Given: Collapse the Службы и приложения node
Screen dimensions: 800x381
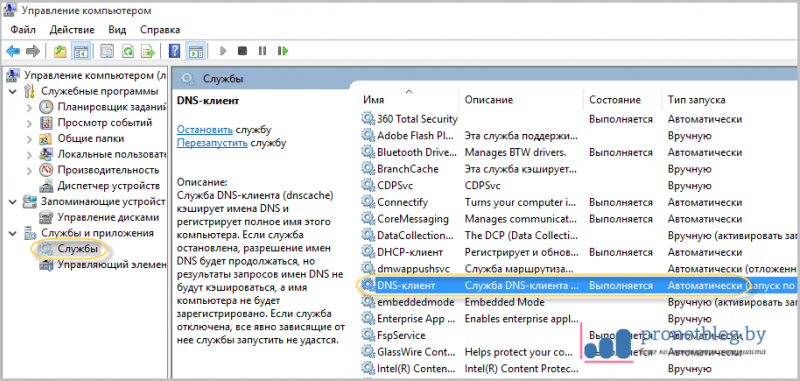Looking at the screenshot, I should (13, 233).
